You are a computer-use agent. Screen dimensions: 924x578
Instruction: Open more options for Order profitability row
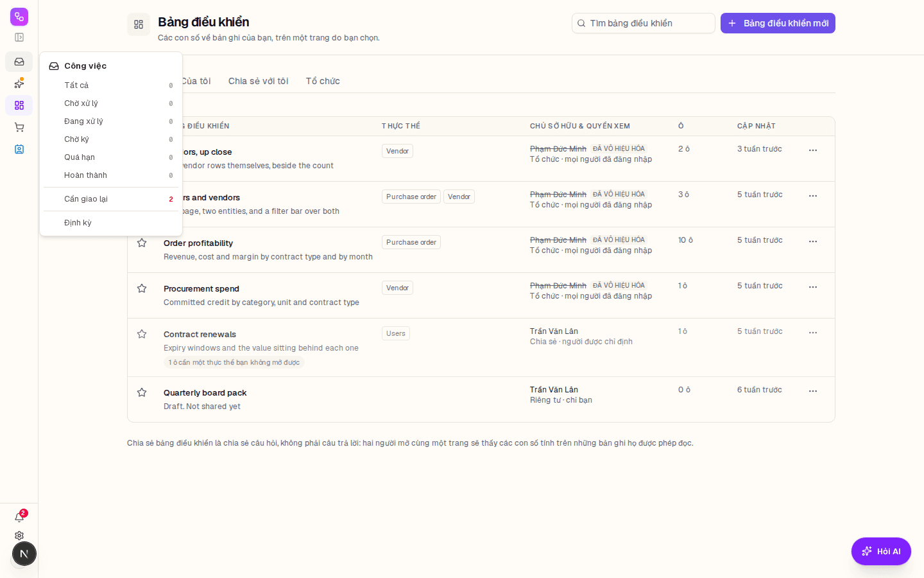(x=813, y=241)
